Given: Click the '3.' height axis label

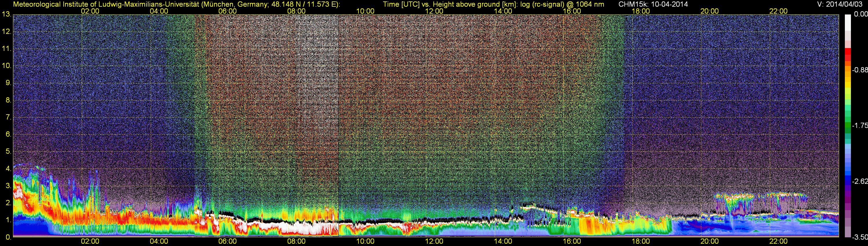Looking at the screenshot, I should 9,186.
